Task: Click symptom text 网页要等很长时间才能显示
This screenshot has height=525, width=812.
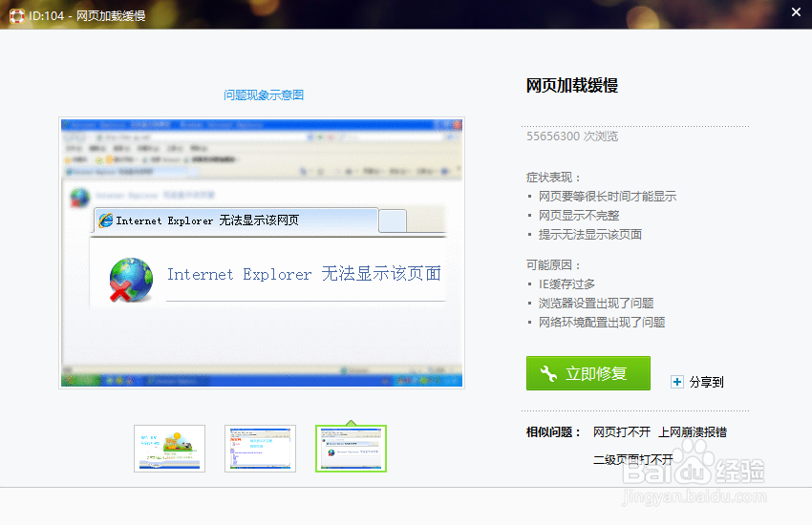Action: [x=608, y=196]
